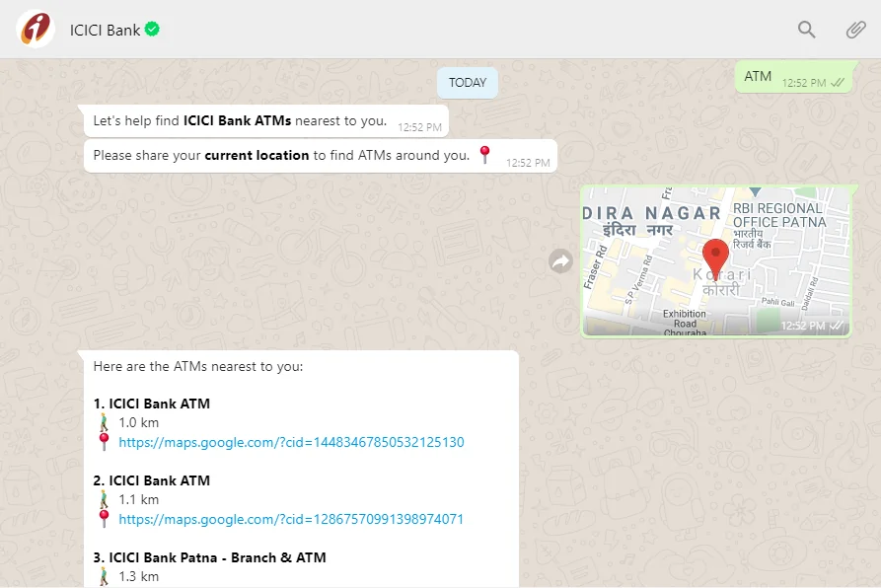Click the walking person emoji beside 1.1 km
Viewport: 881px width, 588px height.
tap(104, 499)
